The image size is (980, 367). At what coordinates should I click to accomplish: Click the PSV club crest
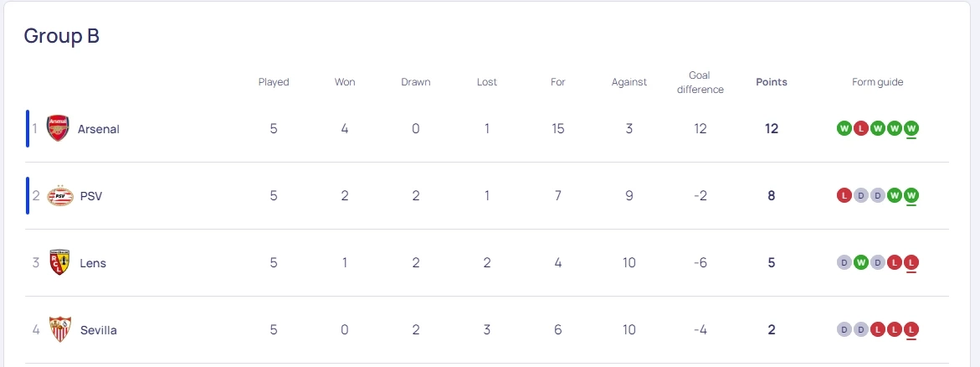pyautogui.click(x=60, y=196)
